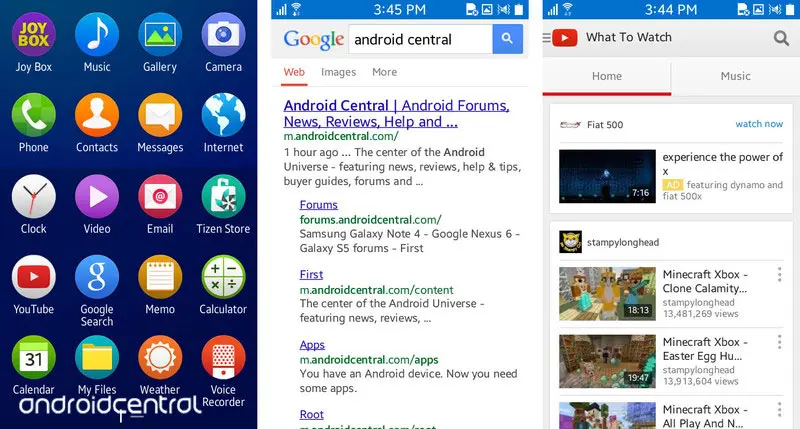Launch the YouTube app from home screen
The image size is (800, 429).
[x=34, y=277]
